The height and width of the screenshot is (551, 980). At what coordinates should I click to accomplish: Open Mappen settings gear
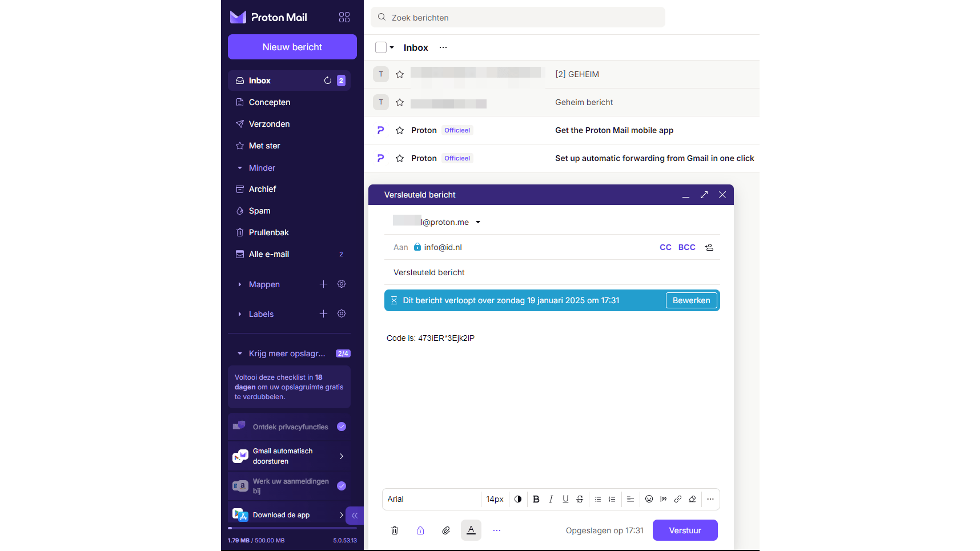pos(342,284)
